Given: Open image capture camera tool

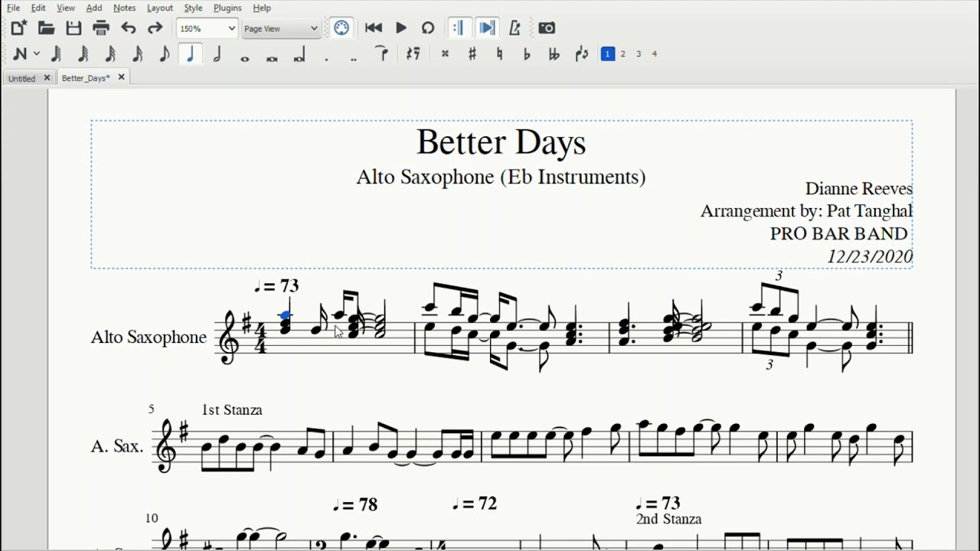Looking at the screenshot, I should tap(547, 28).
